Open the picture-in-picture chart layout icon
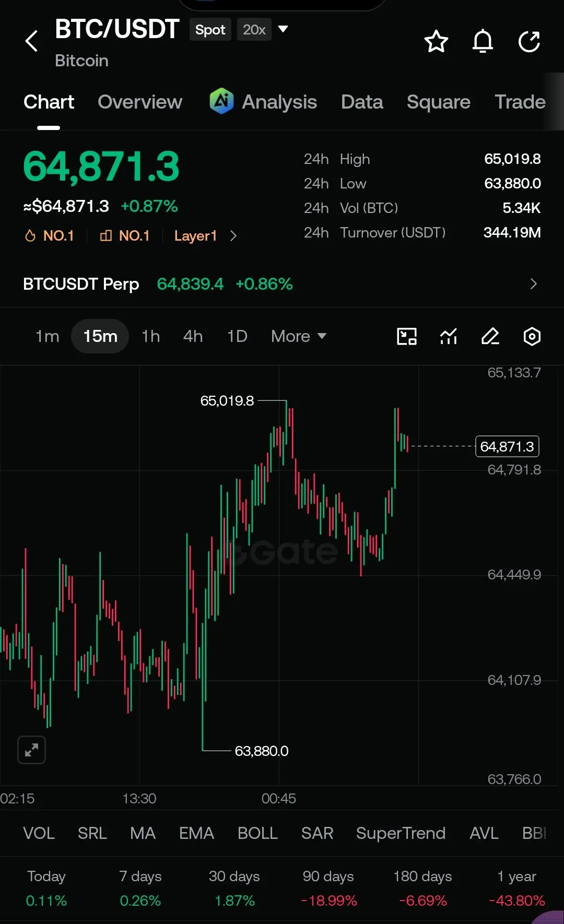 click(407, 336)
